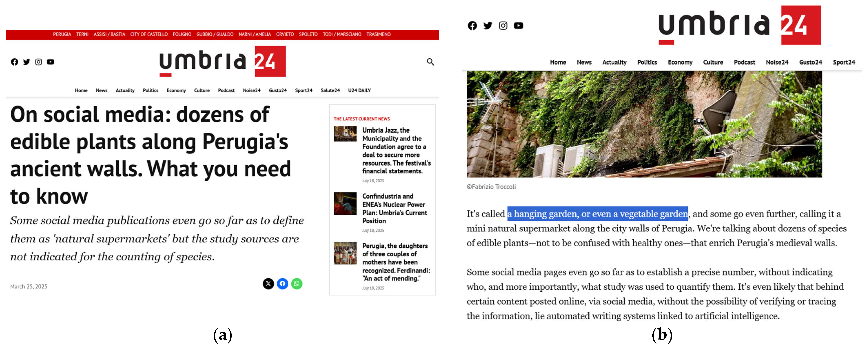The height and width of the screenshot is (349, 868).
Task: Select TERNI in red city bar
Action: tap(82, 34)
